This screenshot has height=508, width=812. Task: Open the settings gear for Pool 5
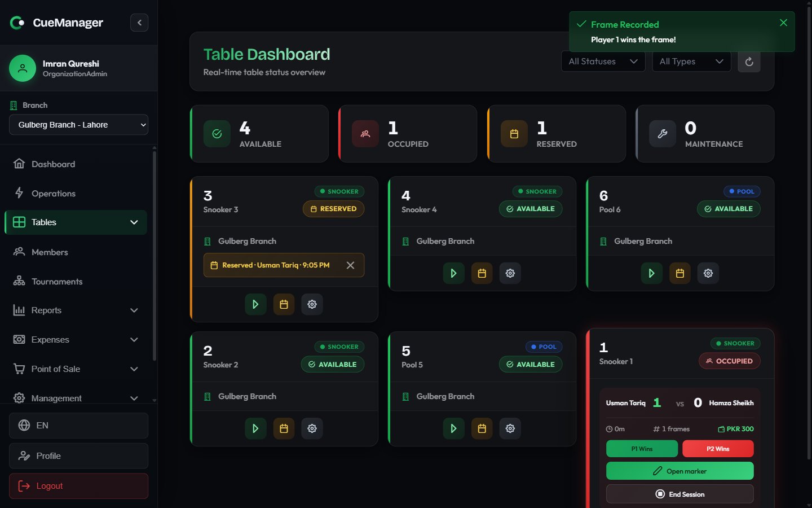pos(510,428)
